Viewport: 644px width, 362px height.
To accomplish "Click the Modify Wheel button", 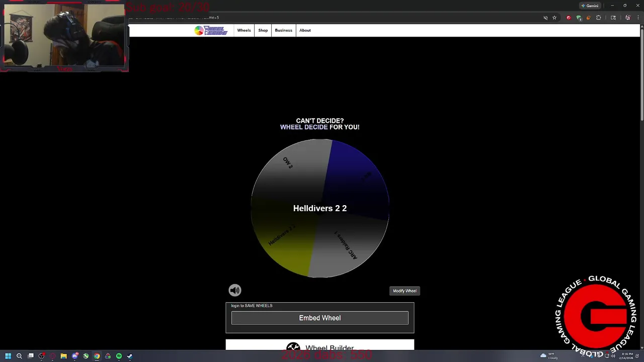I will coord(405,291).
